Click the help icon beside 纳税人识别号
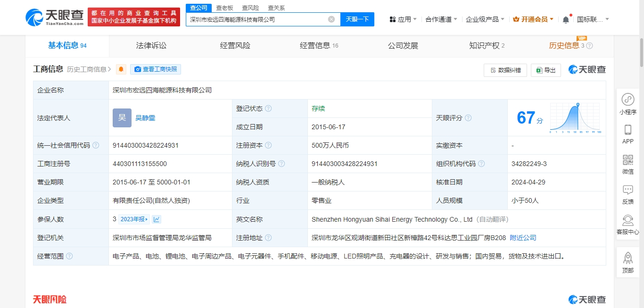Image resolution: width=644 pixels, height=308 pixels. (x=281, y=164)
